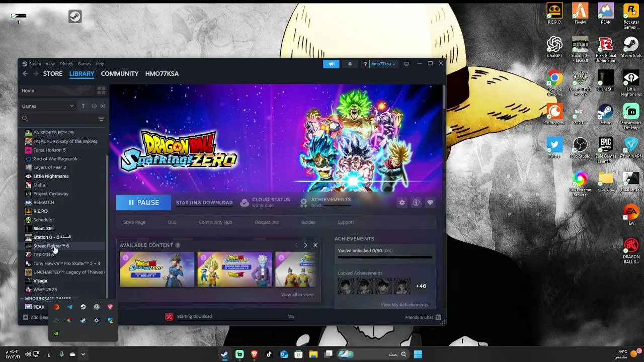Viewport: 644px width, 362px height.
Task: Open File Explorer from the taskbar
Action: [x=313, y=354]
